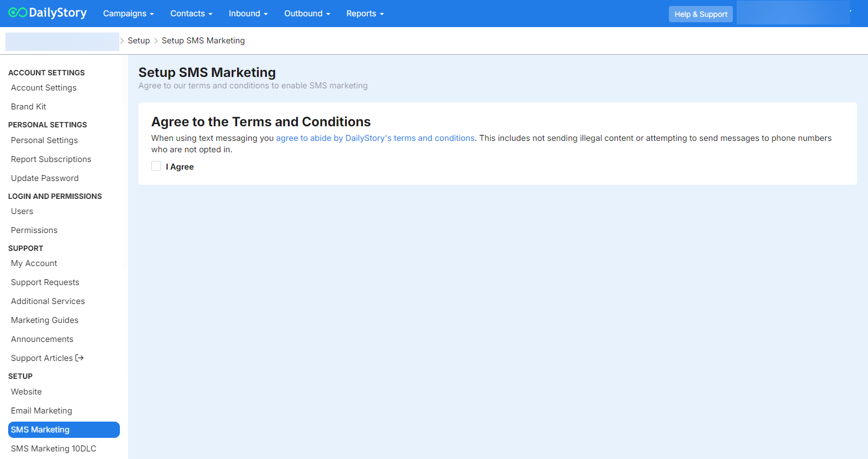Expand the Campaigns dropdown menu
This screenshot has height=459, width=868.
pos(129,14)
